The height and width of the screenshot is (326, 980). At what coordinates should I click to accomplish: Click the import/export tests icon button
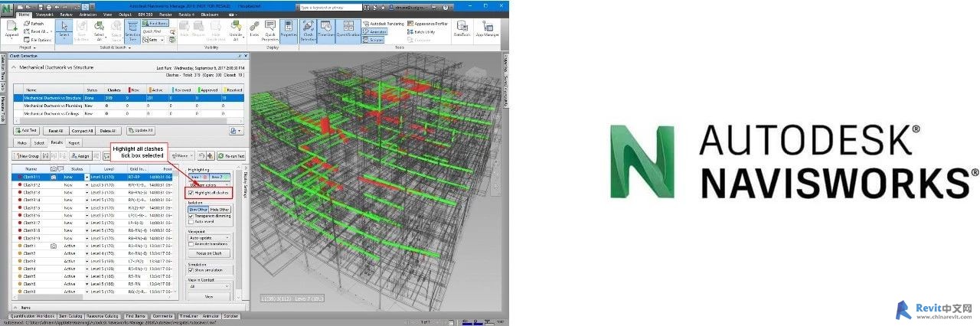point(237,131)
